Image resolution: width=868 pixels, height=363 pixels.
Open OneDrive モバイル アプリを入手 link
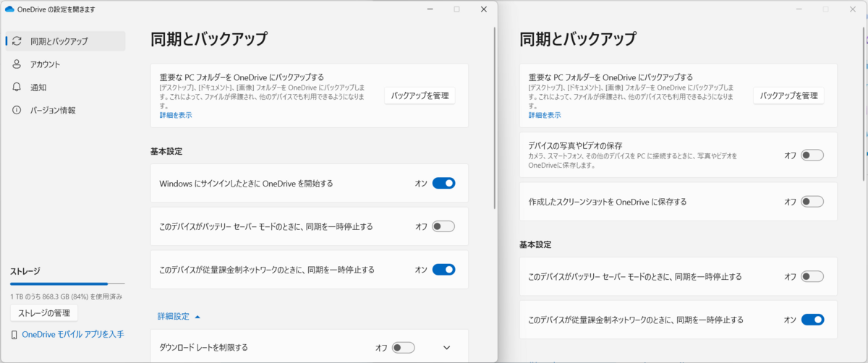pyautogui.click(x=73, y=335)
